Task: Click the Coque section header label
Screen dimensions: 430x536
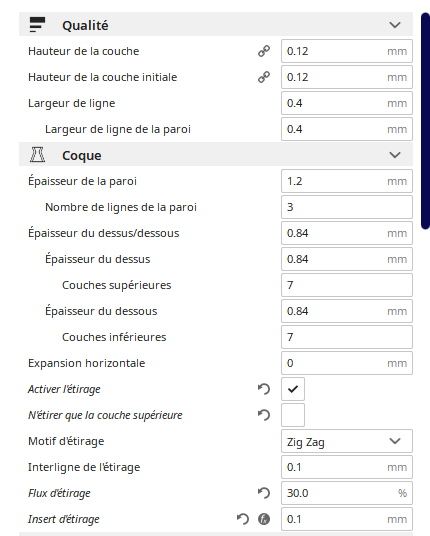Action: pos(82,156)
